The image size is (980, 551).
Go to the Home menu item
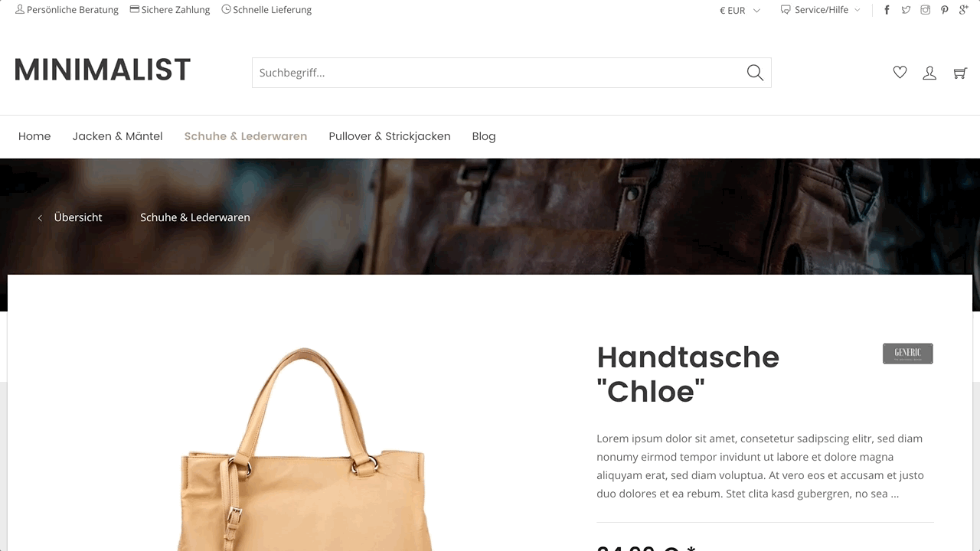click(x=34, y=136)
